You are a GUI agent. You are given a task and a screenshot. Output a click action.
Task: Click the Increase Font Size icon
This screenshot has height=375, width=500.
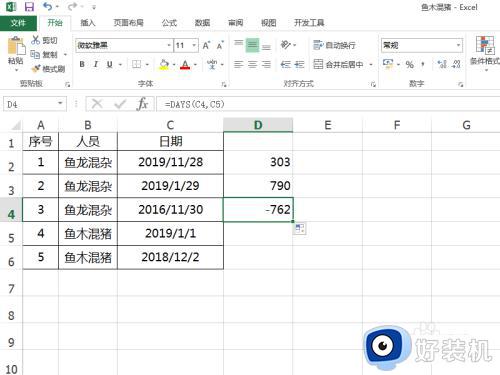click(x=206, y=45)
